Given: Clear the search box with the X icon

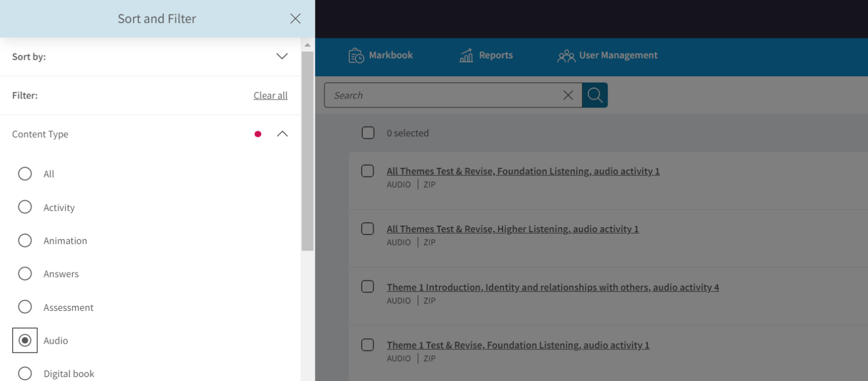Looking at the screenshot, I should pyautogui.click(x=568, y=95).
